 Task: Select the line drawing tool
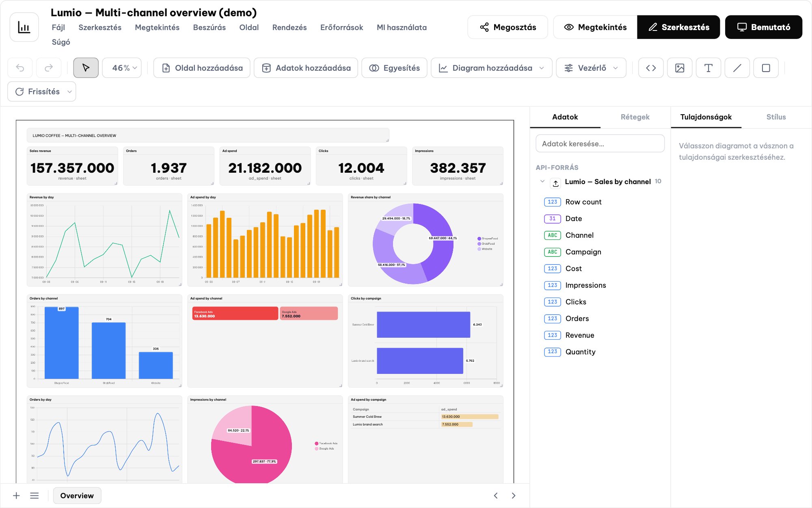[737, 68]
